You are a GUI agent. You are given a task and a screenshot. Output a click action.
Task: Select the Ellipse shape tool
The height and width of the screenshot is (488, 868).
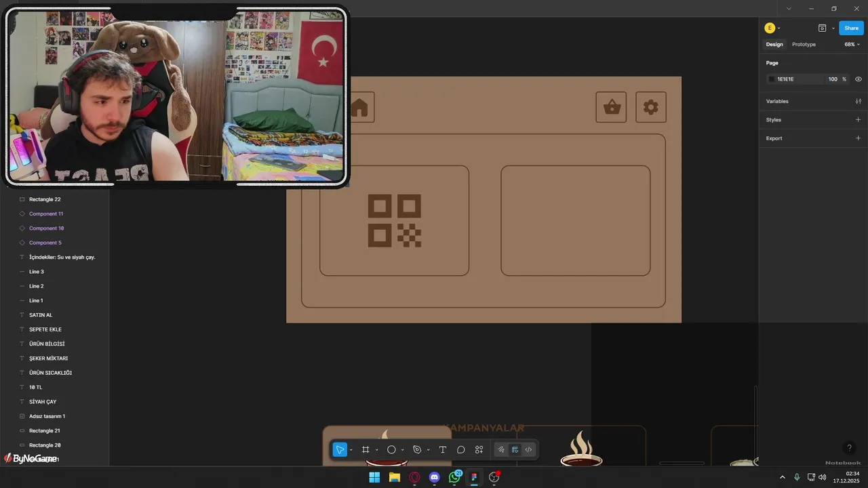[391, 449]
